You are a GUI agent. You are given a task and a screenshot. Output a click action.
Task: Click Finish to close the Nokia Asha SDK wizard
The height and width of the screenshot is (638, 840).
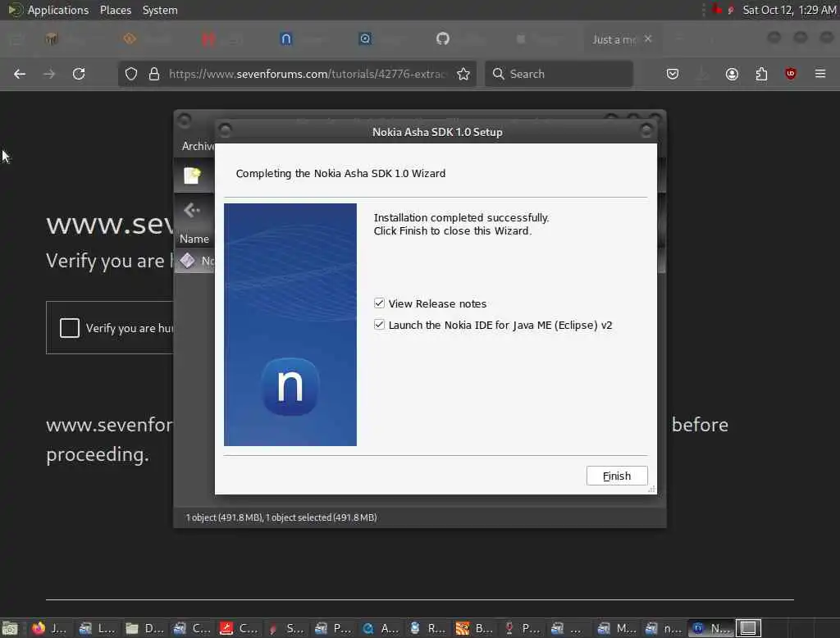tap(617, 476)
